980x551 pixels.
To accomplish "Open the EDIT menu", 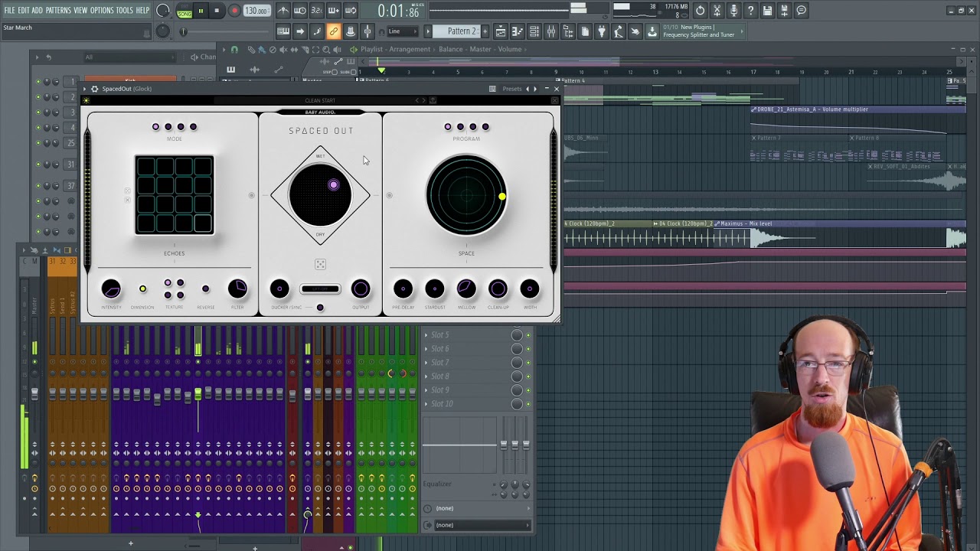I will (24, 11).
